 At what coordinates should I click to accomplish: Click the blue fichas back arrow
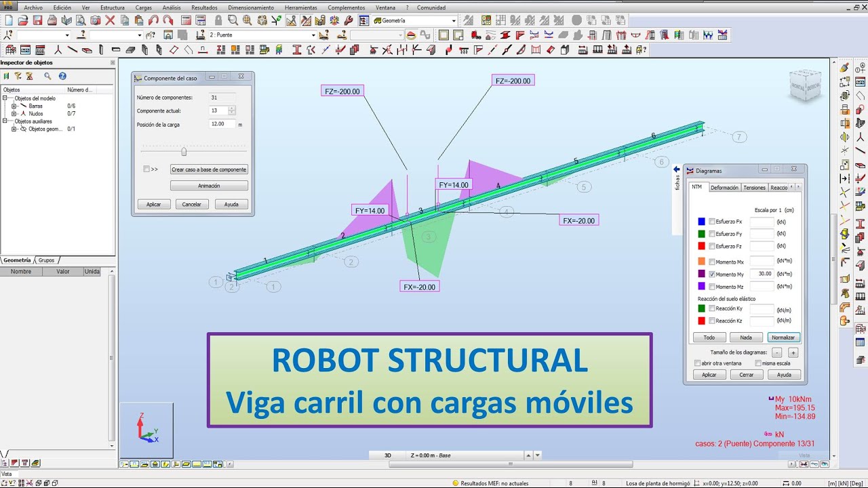(676, 169)
